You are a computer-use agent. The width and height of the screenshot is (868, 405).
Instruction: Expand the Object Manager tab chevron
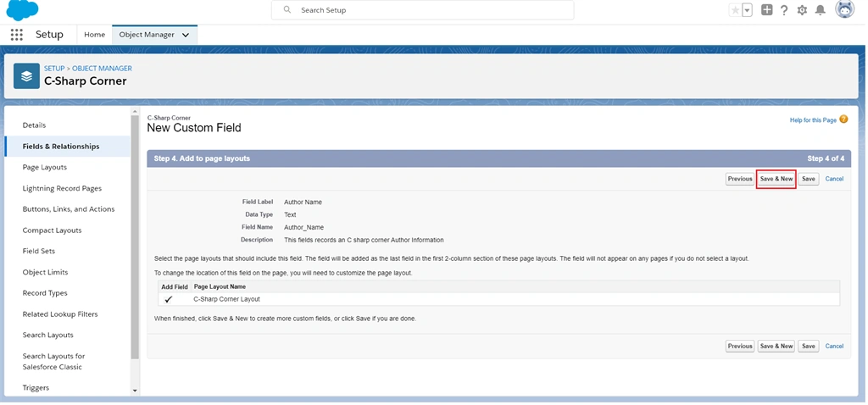[186, 35]
